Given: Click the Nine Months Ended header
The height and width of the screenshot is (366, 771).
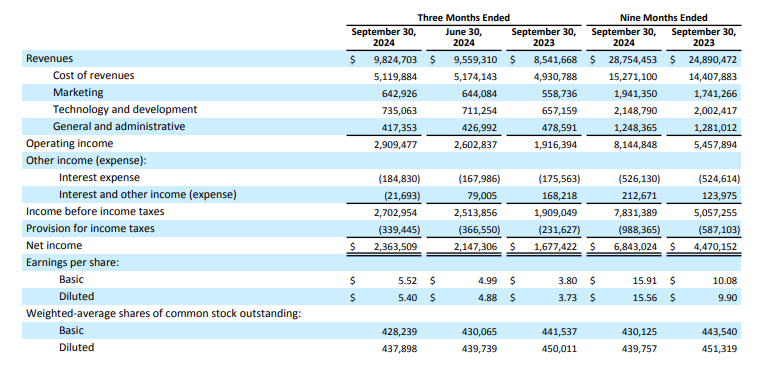Looking at the screenshot, I should pos(663,18).
